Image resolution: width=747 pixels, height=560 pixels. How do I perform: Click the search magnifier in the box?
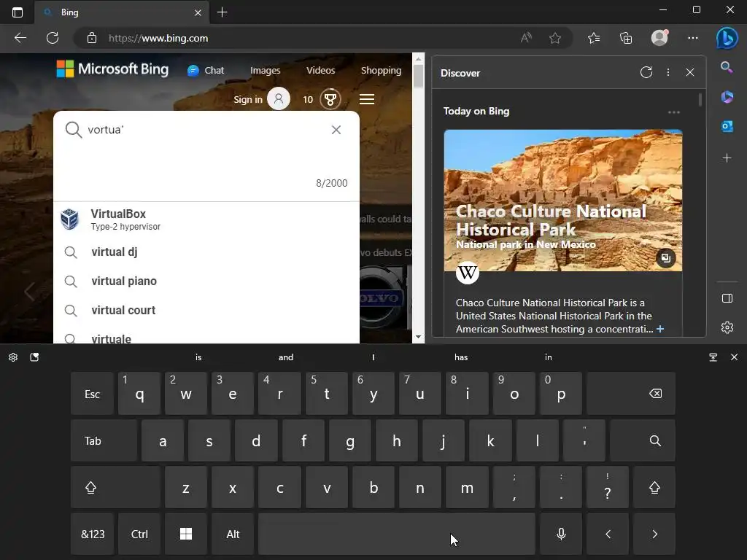click(74, 130)
